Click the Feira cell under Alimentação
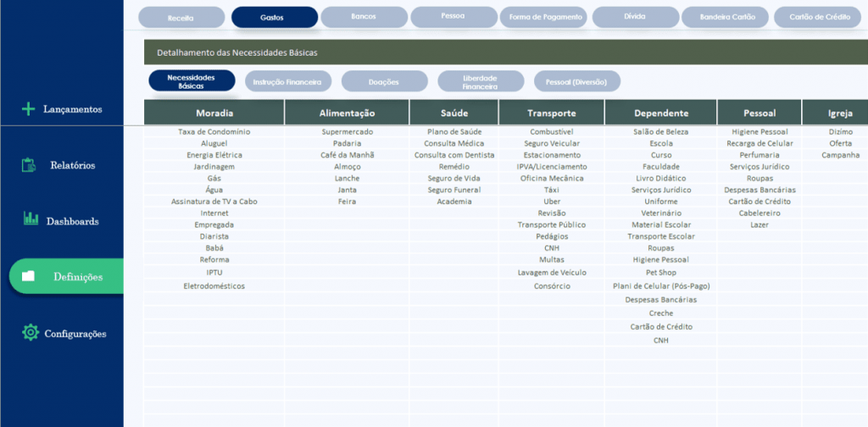Image resolution: width=868 pixels, height=427 pixels. 347,202
